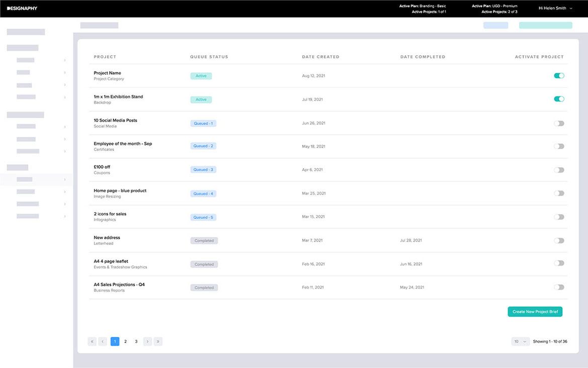Jump to last page of pagination
The height and width of the screenshot is (368, 588).
[x=158, y=341]
